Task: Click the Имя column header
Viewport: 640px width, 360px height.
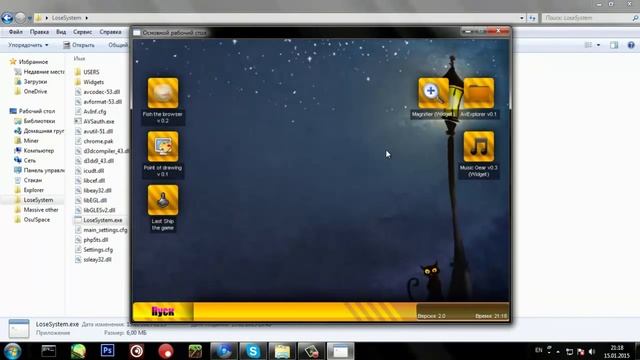Action: coord(79,59)
